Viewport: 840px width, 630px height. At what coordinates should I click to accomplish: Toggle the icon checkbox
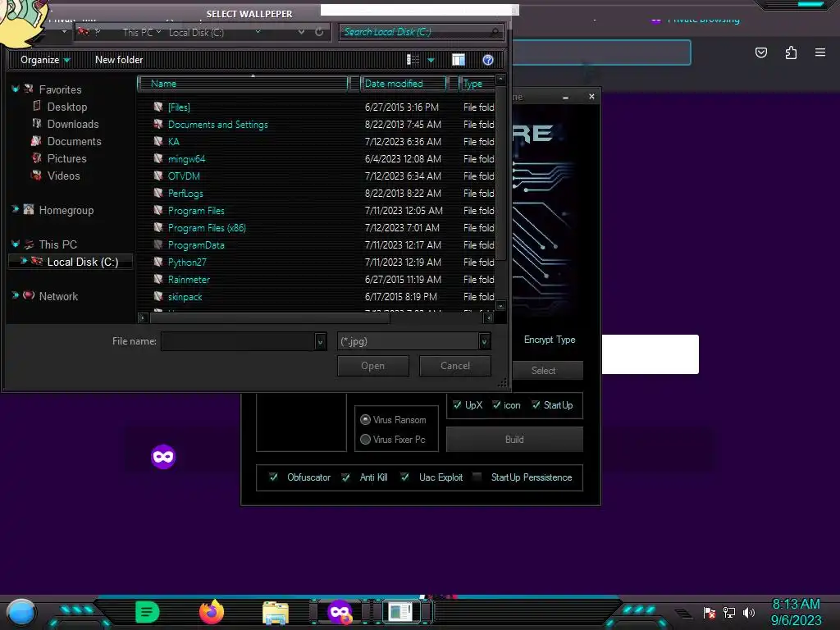496,405
